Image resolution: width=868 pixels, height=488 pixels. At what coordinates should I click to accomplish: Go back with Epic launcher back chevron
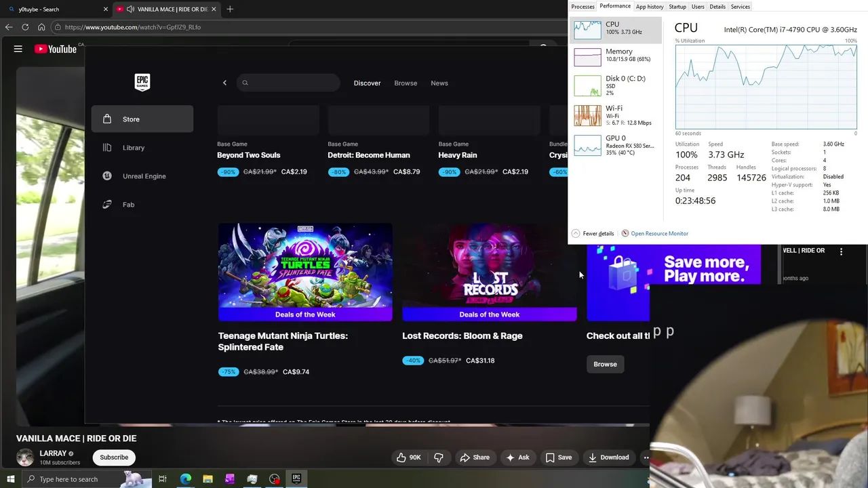tap(224, 83)
